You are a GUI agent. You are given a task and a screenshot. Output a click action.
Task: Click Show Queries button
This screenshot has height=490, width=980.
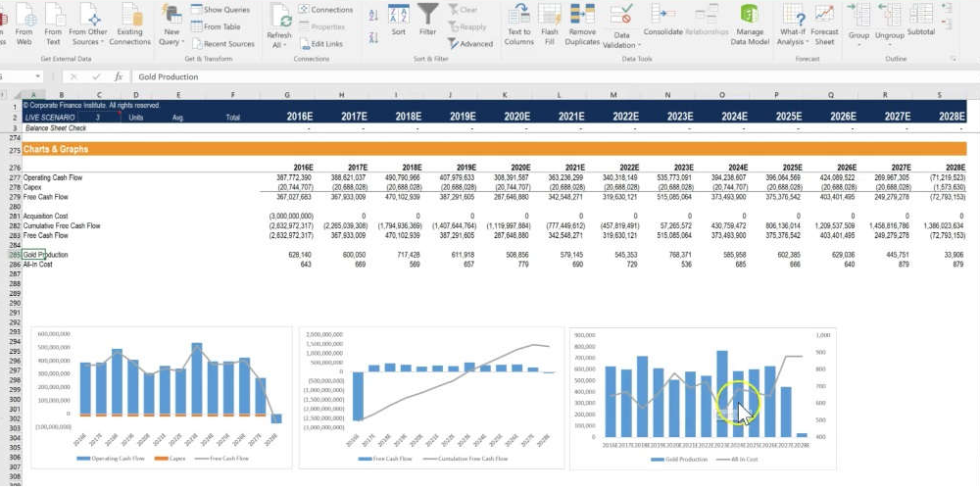pyautogui.click(x=220, y=10)
